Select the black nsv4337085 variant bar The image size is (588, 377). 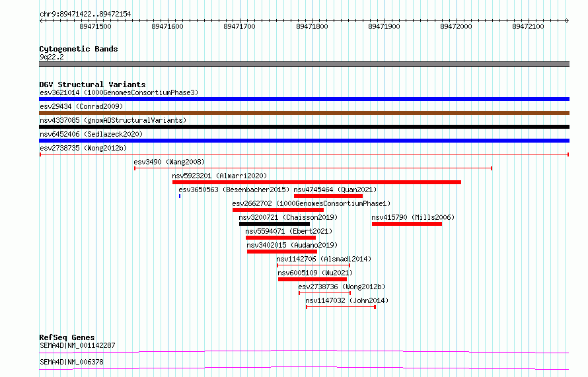pos(304,127)
